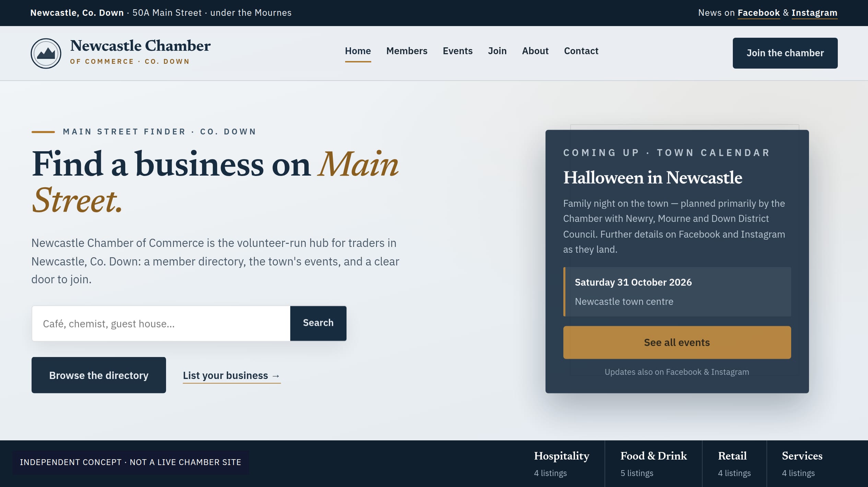Navigate to the Contact page
Screen dimensions: 868x487
pyautogui.click(x=581, y=51)
